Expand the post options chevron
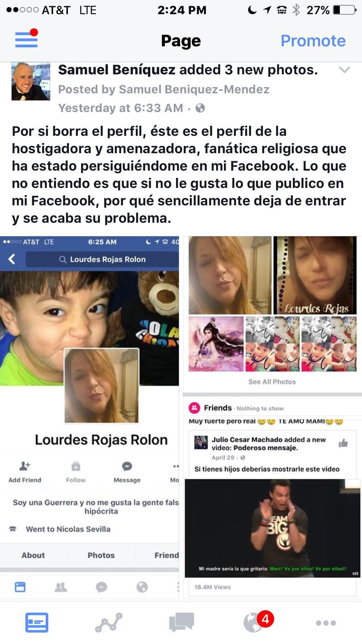The height and width of the screenshot is (644, 362). tap(344, 70)
